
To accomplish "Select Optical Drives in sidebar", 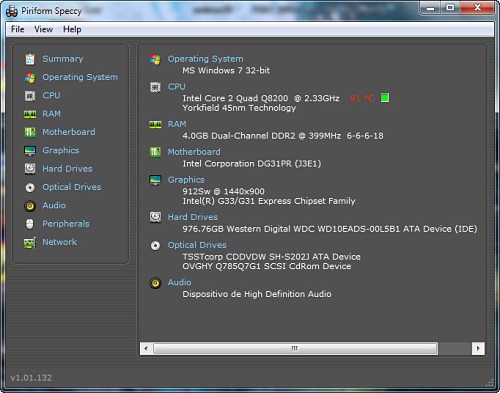I will [72, 187].
